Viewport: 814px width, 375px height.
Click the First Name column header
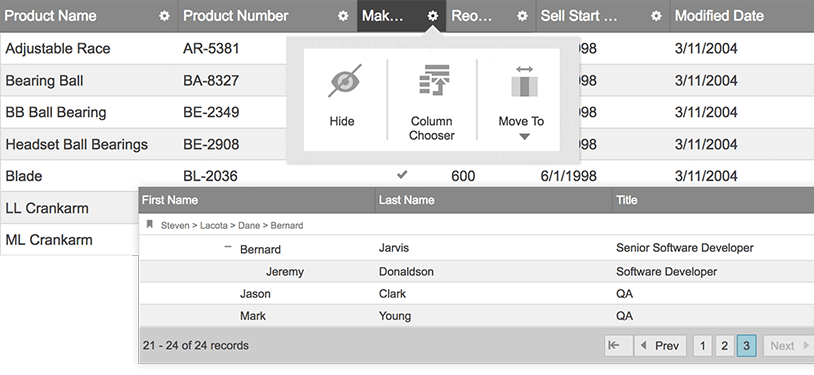pyautogui.click(x=170, y=200)
